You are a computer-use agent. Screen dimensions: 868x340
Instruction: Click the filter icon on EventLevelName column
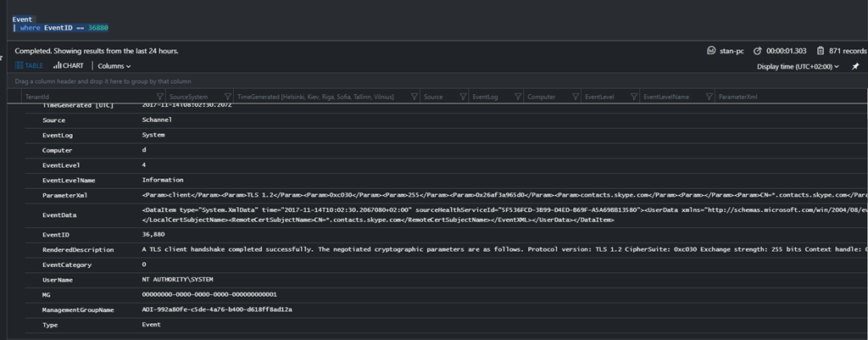coord(709,98)
